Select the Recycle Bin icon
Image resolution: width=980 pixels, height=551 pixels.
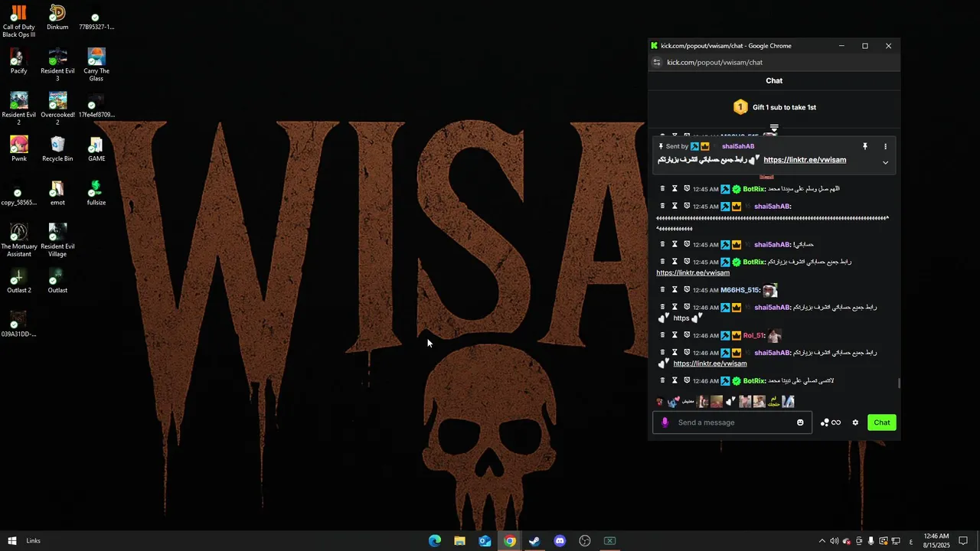pos(57,148)
